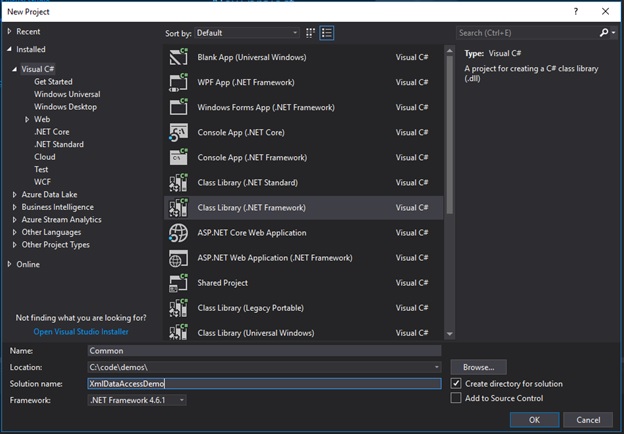Expand the Other Languages node
The height and width of the screenshot is (434, 624).
15,232
